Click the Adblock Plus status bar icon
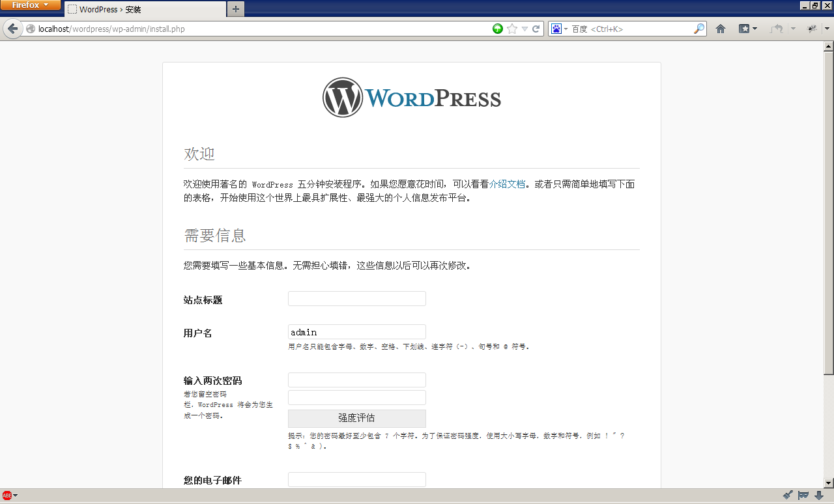 click(x=7, y=496)
